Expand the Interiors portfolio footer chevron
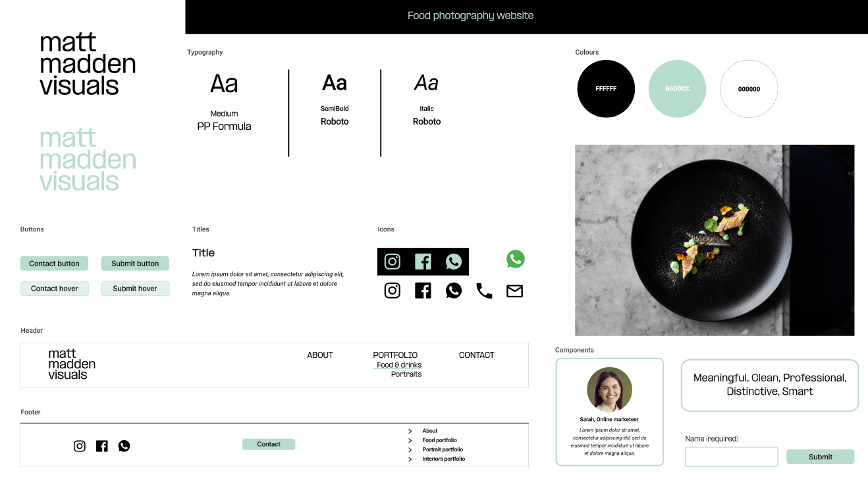This screenshot has height=487, width=868. 410,459
